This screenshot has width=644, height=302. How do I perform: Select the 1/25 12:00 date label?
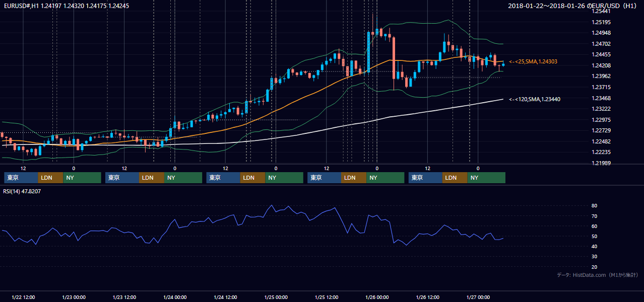click(x=327, y=297)
